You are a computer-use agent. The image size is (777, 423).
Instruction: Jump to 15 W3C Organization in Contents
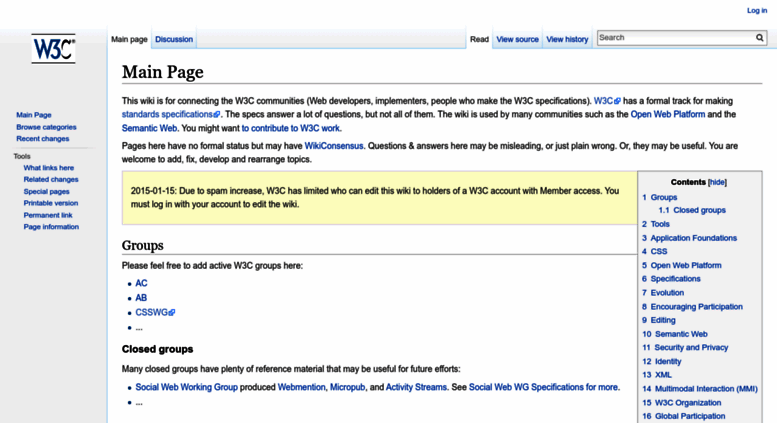682,403
